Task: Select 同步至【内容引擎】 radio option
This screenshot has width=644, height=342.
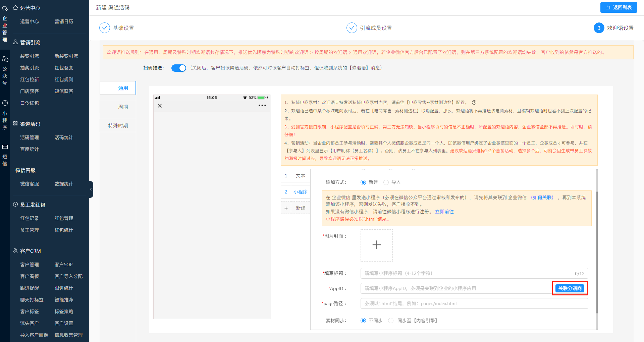Action: point(390,321)
